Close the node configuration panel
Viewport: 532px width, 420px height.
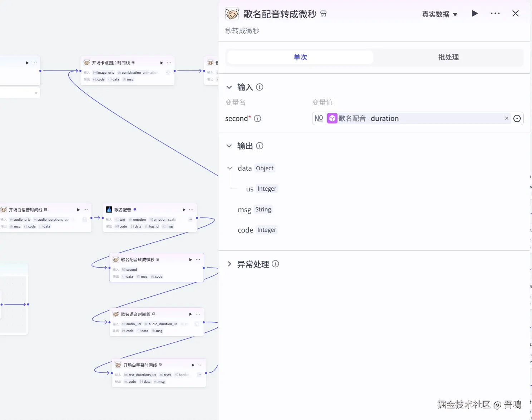coord(515,14)
